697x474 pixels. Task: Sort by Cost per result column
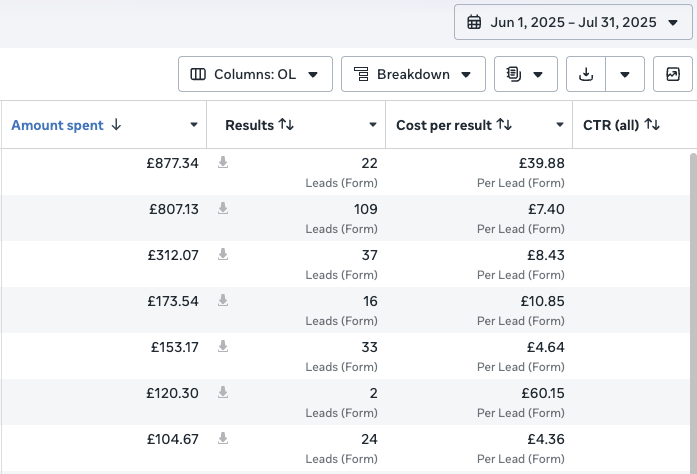click(454, 125)
